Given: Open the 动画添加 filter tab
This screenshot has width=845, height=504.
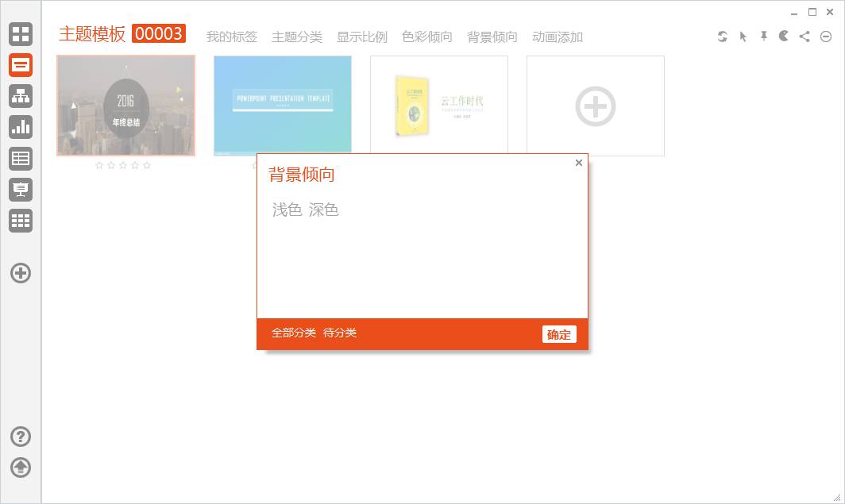Looking at the screenshot, I should (x=558, y=37).
